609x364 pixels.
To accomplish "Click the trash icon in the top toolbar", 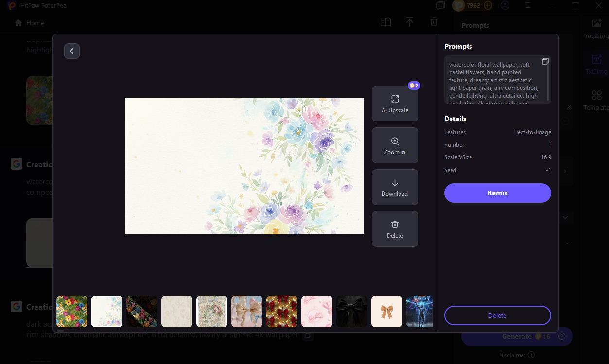I will click(434, 22).
